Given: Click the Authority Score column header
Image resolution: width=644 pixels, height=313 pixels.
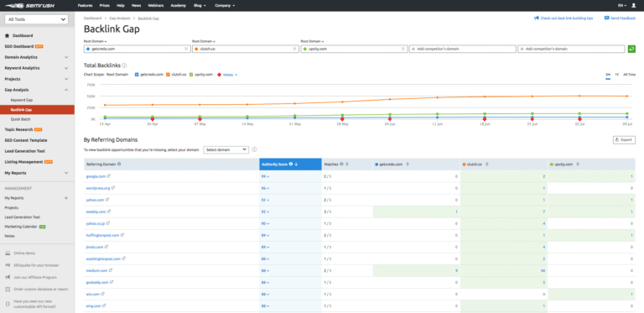Looking at the screenshot, I should pyautogui.click(x=290, y=164).
